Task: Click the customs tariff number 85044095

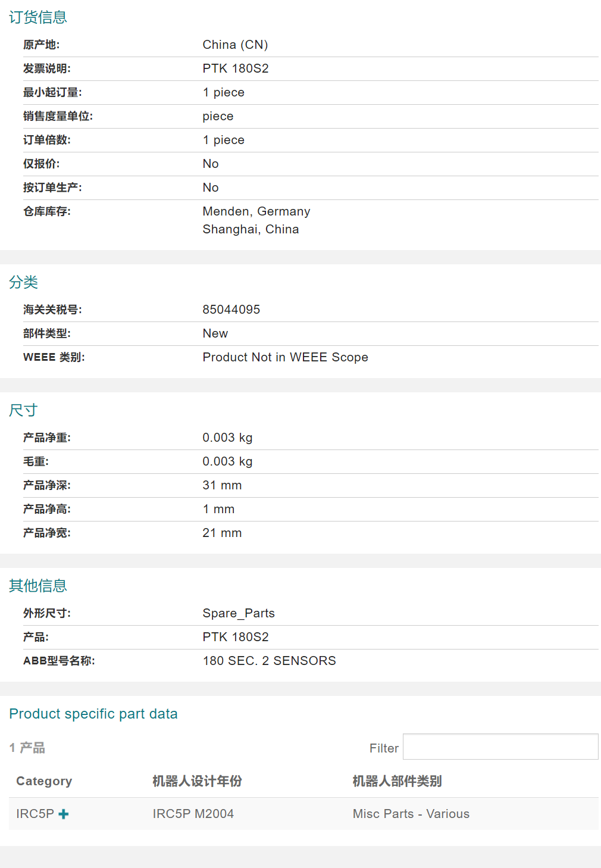Action: (231, 309)
